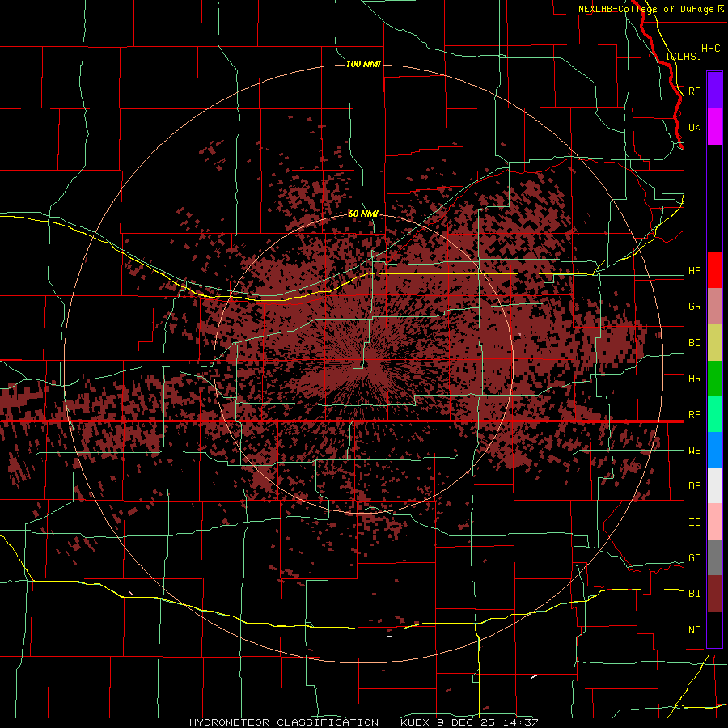
Task: Click the HR legend label
Action: (694, 379)
